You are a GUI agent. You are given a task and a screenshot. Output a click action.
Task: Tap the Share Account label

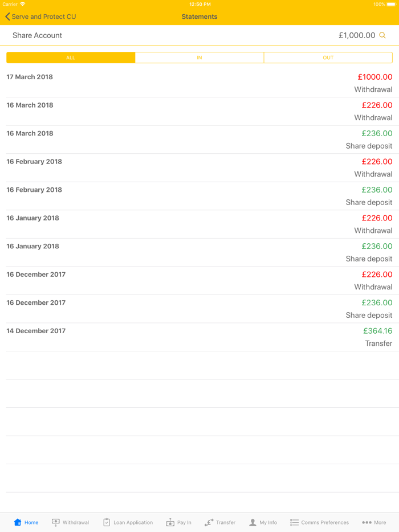tap(37, 35)
